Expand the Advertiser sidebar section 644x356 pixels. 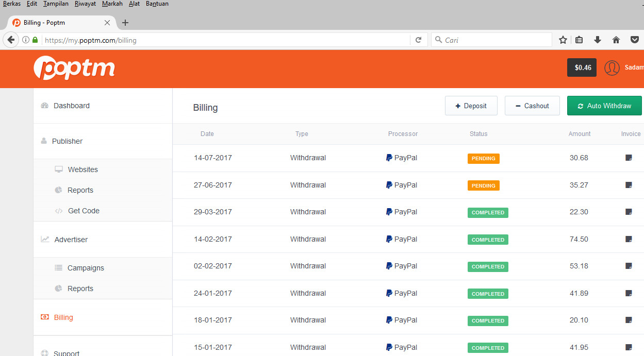coord(103,240)
